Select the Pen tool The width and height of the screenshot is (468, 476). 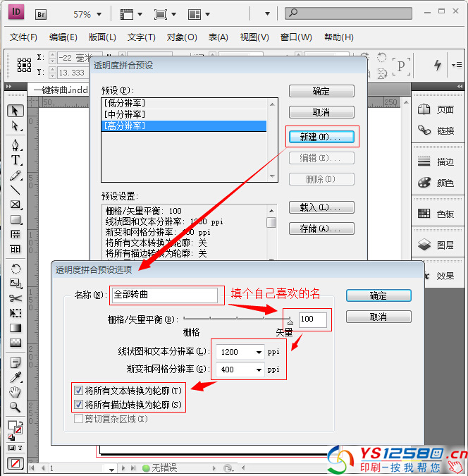16,145
